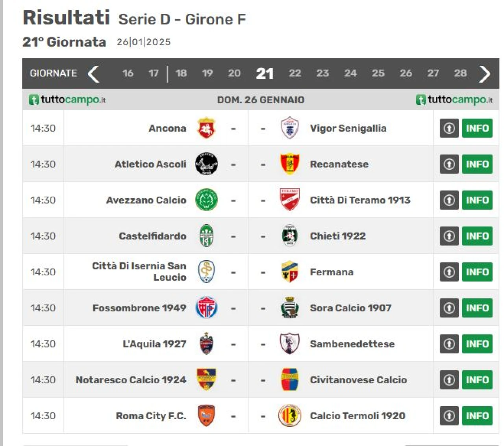504x446 pixels.
Task: Open INFO for Atletico Ascoli match
Action: point(477,164)
